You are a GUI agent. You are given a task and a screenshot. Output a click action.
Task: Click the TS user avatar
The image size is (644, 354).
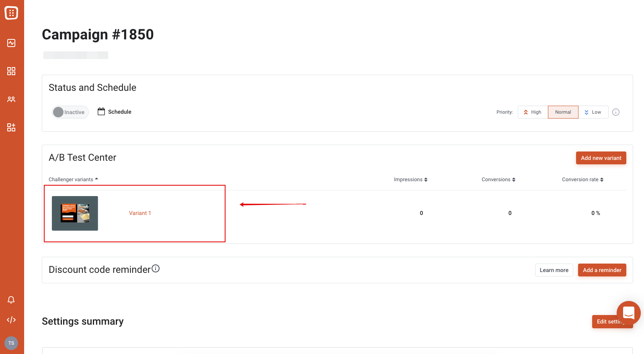[x=11, y=343]
